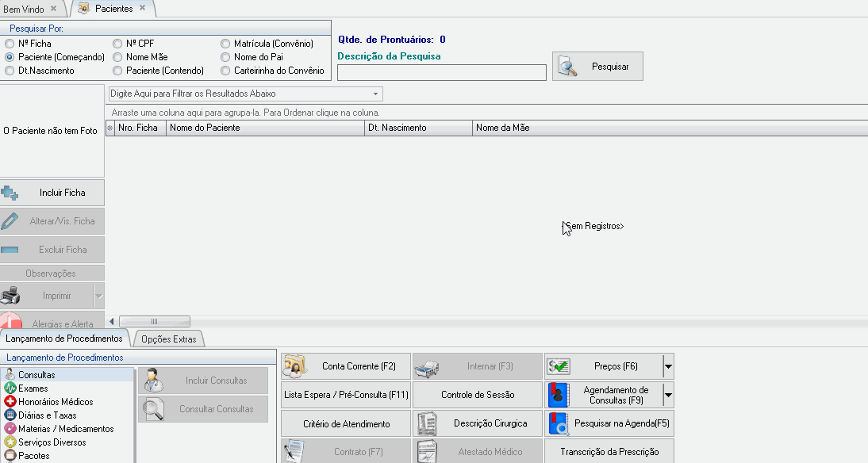Image resolution: width=868 pixels, height=463 pixels.
Task: Click the Preços (F6) checkmark icon
Action: [x=559, y=366]
